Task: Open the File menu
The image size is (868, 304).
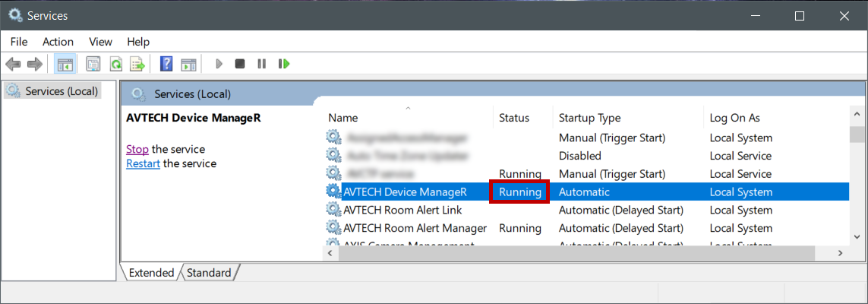Action: [x=19, y=42]
